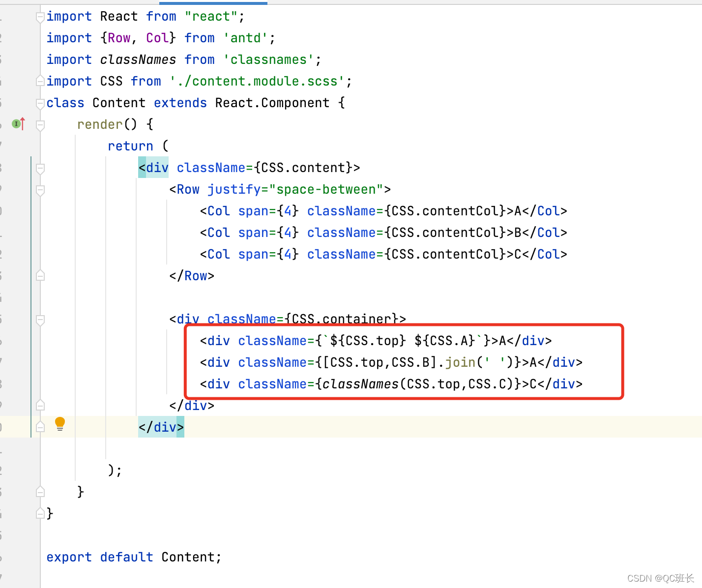
Task: Collapse the CSS.container div fold marker
Action: [x=40, y=320]
